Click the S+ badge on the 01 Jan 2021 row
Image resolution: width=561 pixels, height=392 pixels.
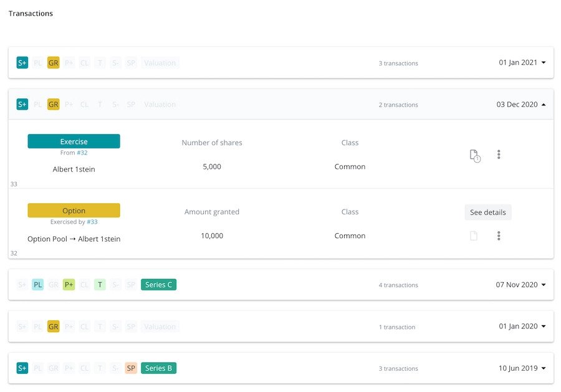[x=22, y=62]
